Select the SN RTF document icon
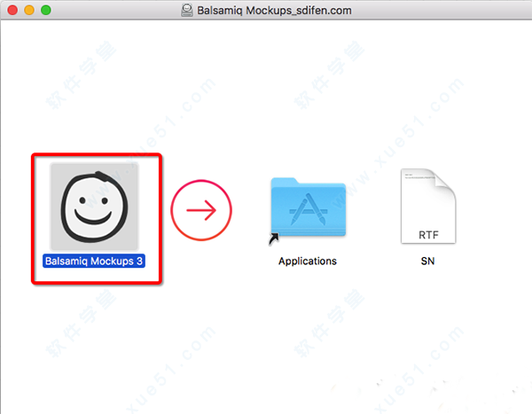 [x=428, y=206]
